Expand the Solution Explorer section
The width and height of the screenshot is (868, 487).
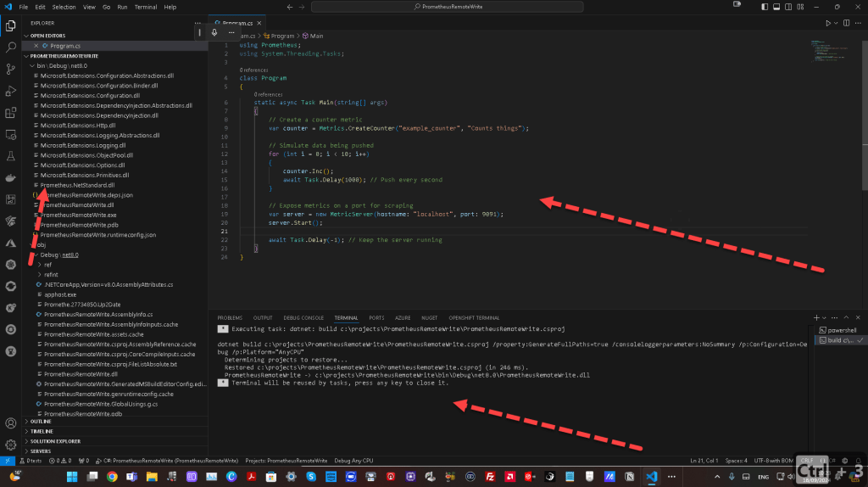point(26,441)
